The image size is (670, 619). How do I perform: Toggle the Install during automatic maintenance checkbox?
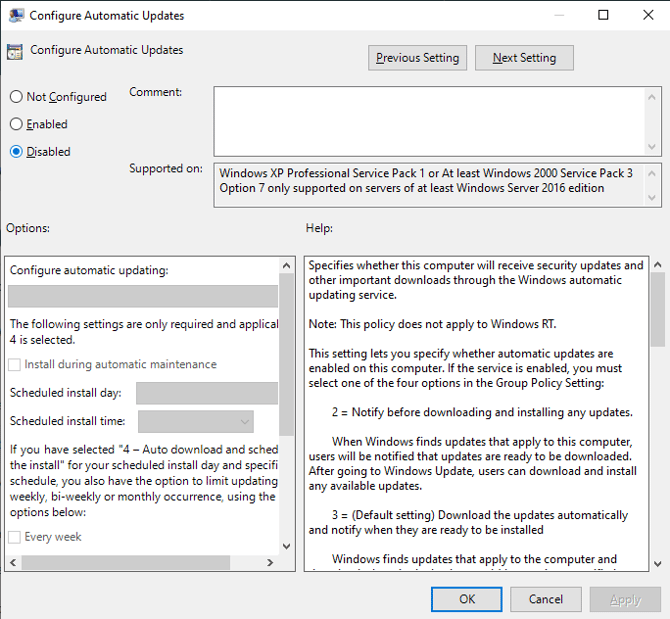tap(15, 365)
